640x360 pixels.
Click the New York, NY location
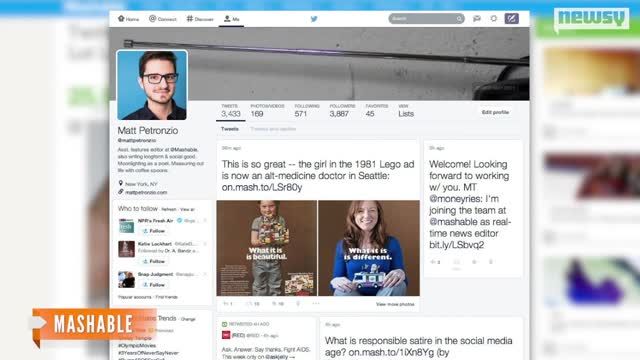141,184
